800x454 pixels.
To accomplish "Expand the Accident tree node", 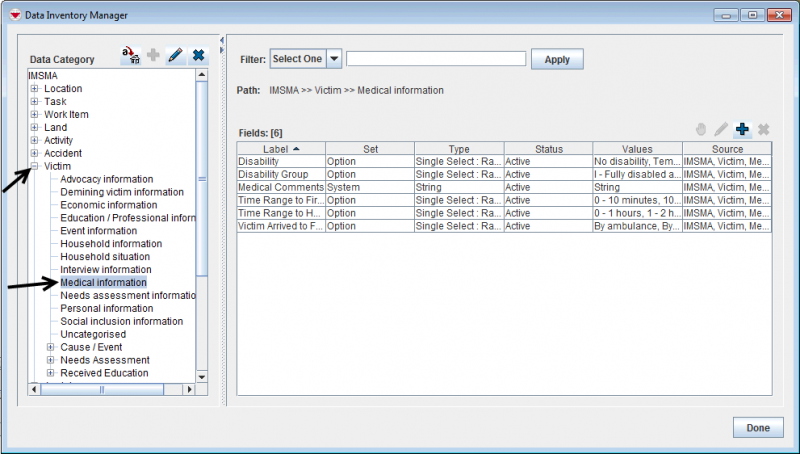I will [35, 153].
